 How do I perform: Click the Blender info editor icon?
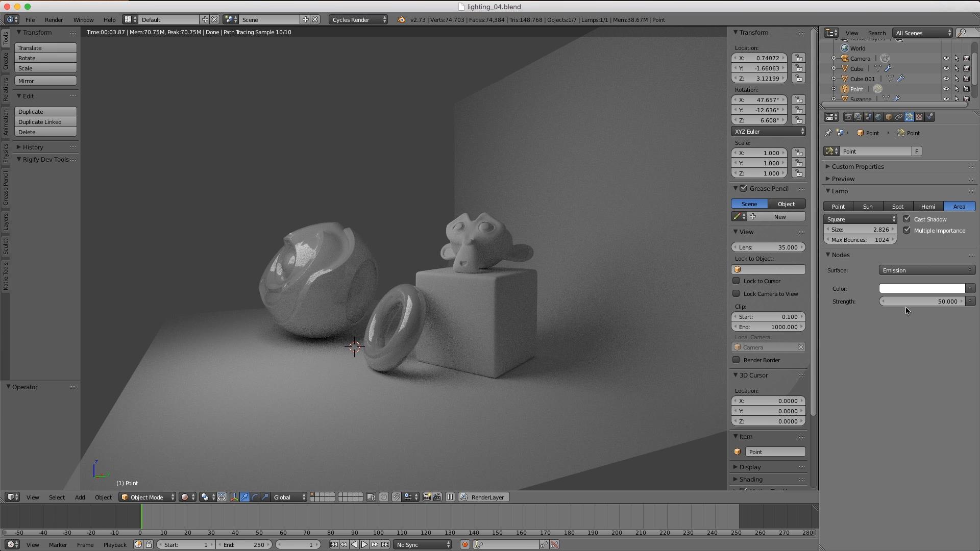click(11, 19)
